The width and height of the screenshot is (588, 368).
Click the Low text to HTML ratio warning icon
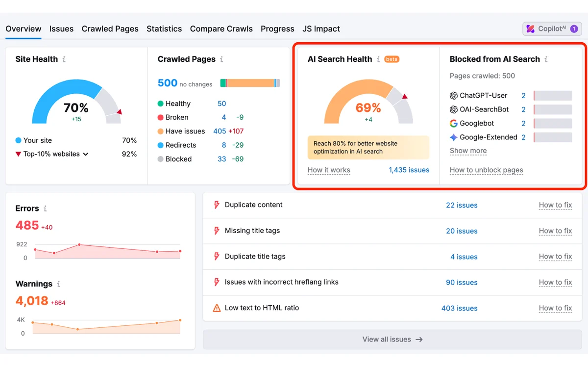tap(217, 308)
